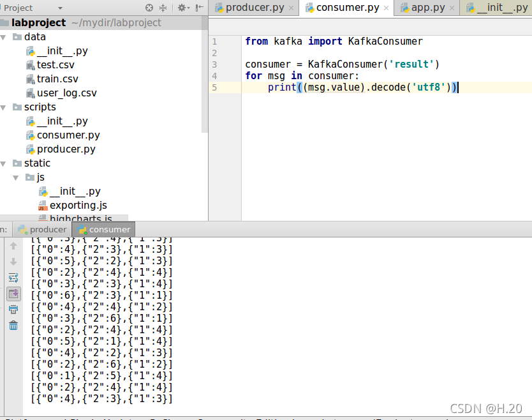Select __init__.py inside scripts folder
This screenshot has height=420, width=532.
coord(62,121)
